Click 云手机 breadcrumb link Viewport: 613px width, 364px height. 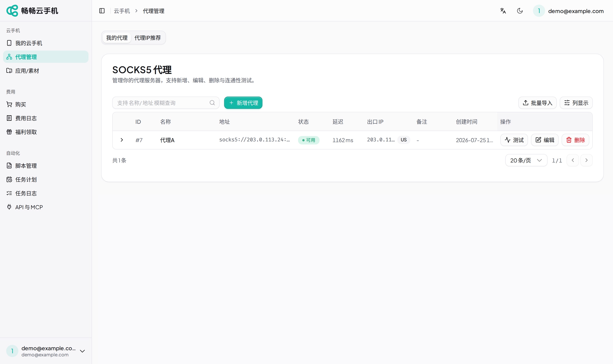[x=122, y=11]
